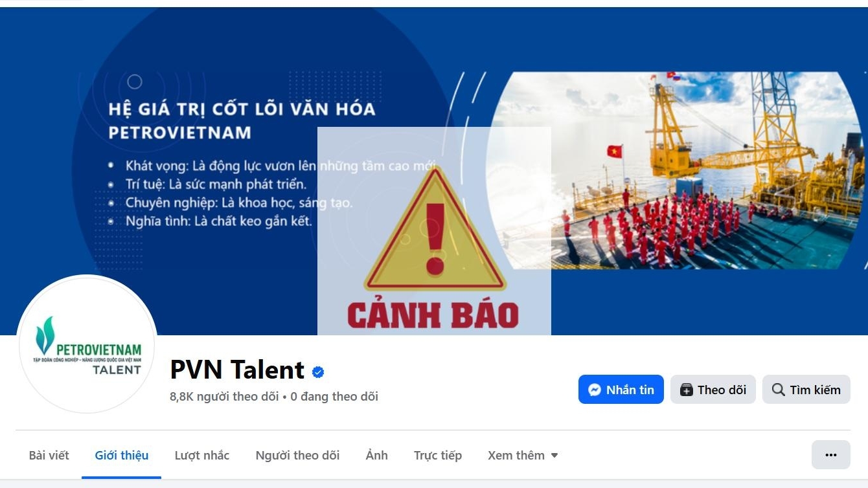Click the 8,8K người theo dõi link
Viewport: 868px width, 488px height.
224,396
